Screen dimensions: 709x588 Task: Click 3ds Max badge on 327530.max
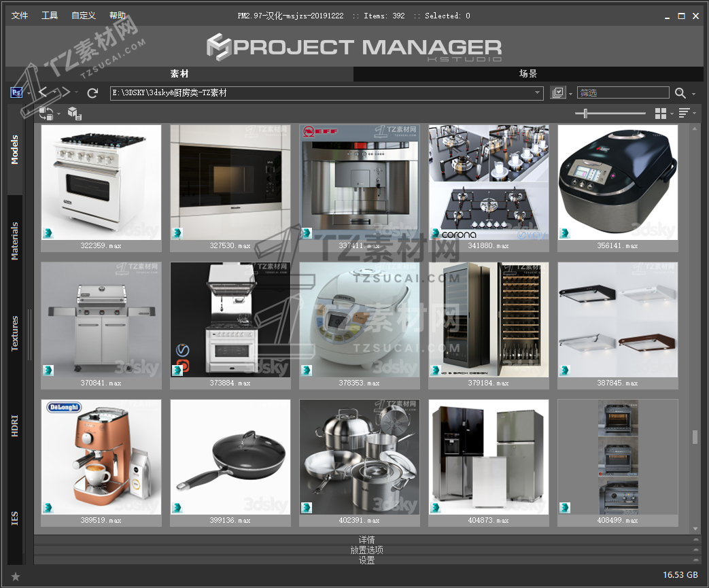(177, 233)
